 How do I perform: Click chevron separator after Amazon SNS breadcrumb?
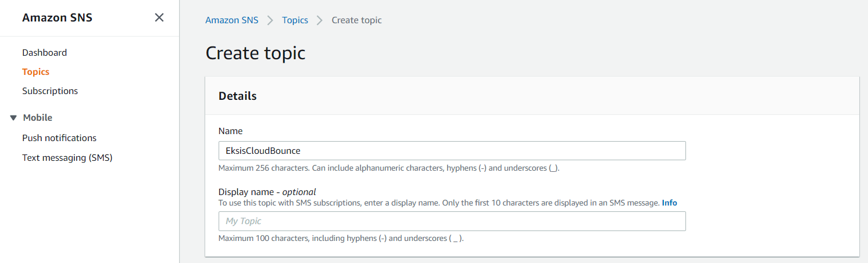point(270,20)
